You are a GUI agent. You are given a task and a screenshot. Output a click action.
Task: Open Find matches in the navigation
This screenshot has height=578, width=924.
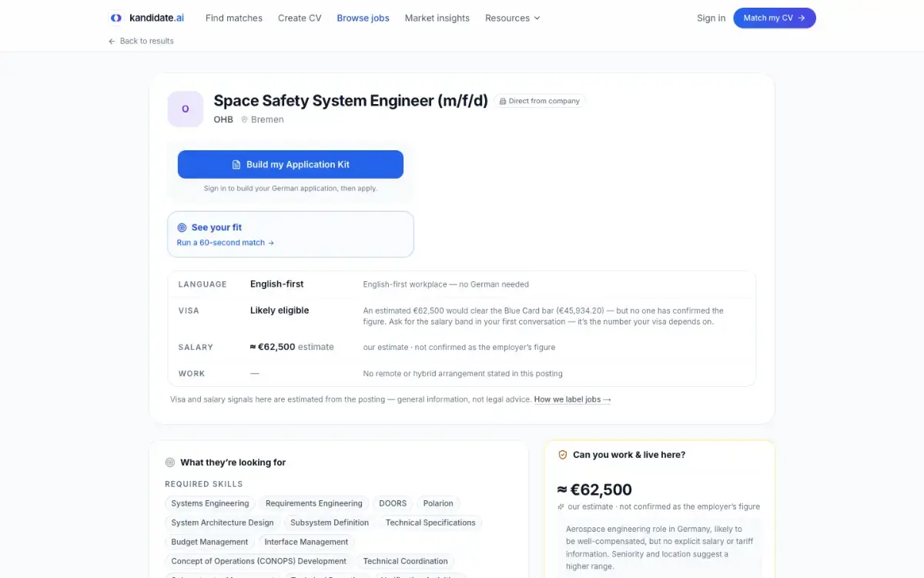[x=234, y=18]
